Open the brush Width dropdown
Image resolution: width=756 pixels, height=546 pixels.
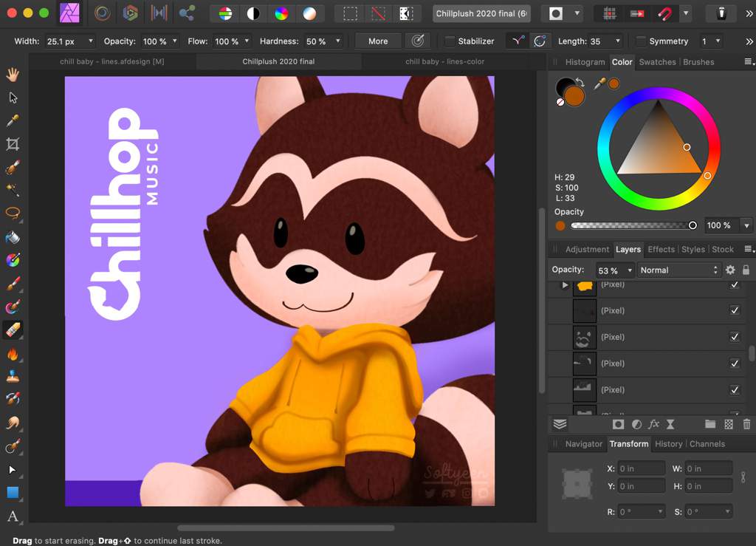pos(90,41)
